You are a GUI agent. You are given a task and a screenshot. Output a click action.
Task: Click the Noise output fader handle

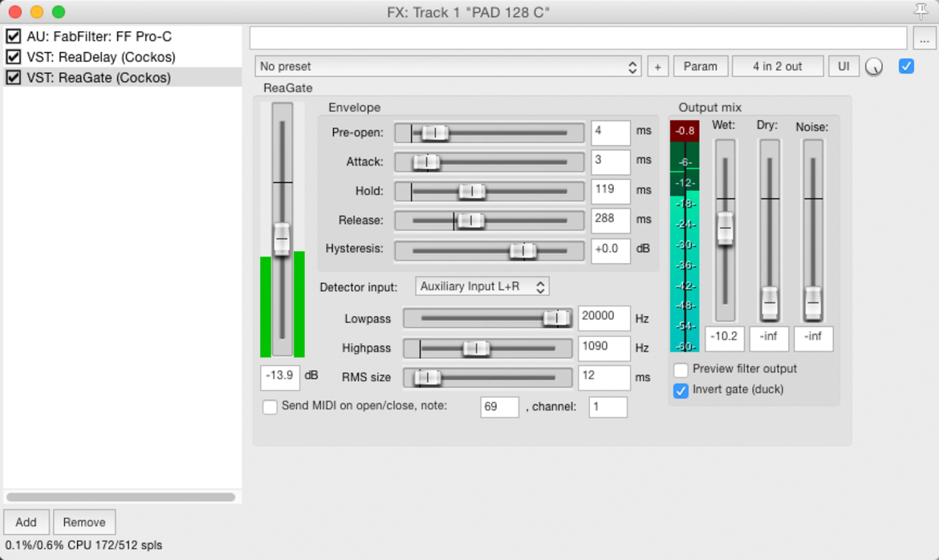[813, 303]
